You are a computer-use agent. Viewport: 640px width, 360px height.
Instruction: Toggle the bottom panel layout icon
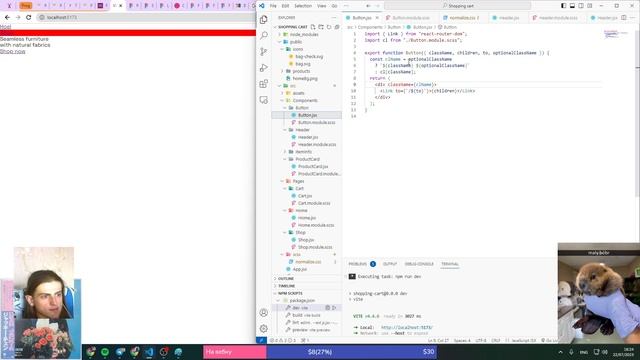click(572, 6)
